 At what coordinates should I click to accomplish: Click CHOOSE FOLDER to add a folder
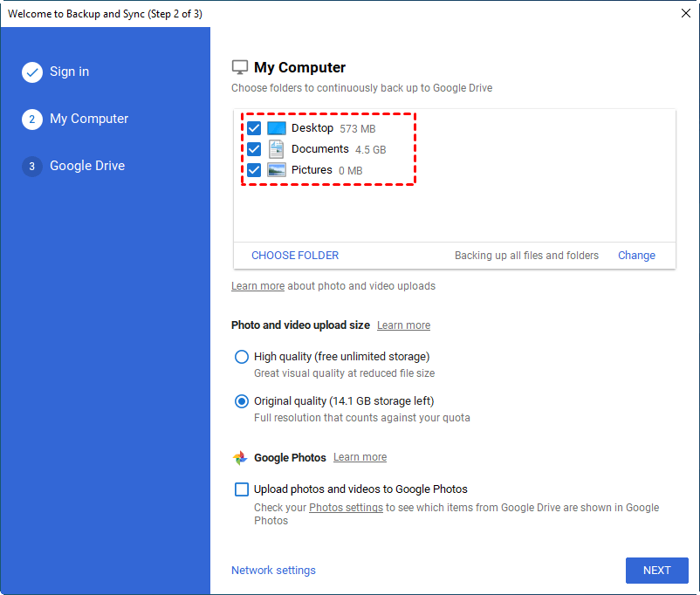point(295,256)
